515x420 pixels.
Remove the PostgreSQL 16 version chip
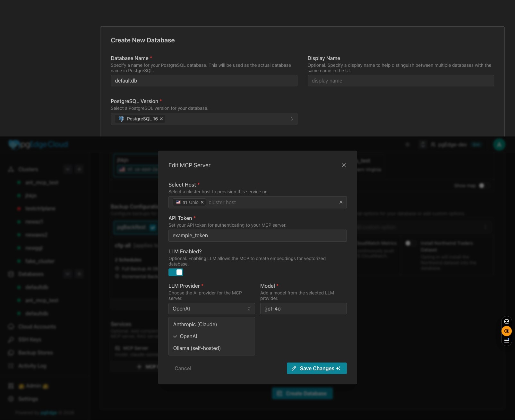[x=161, y=119]
